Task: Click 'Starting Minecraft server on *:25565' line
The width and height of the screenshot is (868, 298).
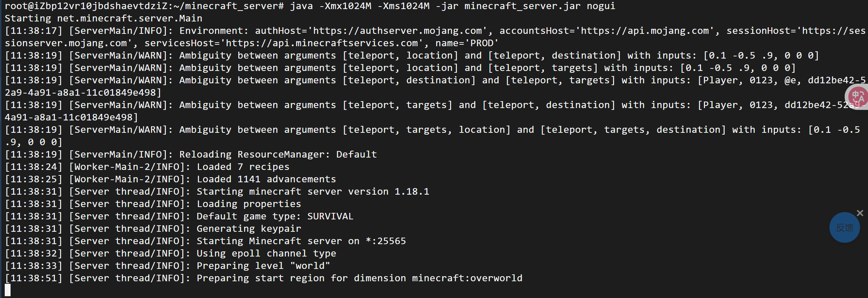Action: [x=301, y=241]
